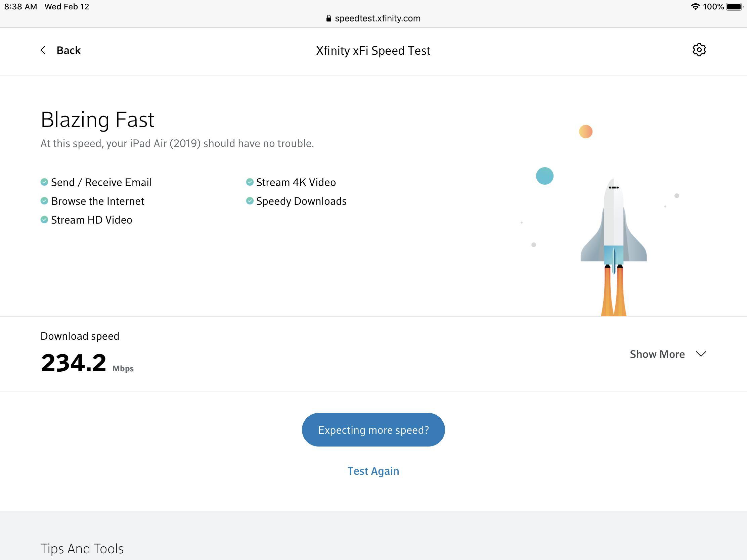
Task: Tap the battery status icon
Action: click(x=734, y=7)
